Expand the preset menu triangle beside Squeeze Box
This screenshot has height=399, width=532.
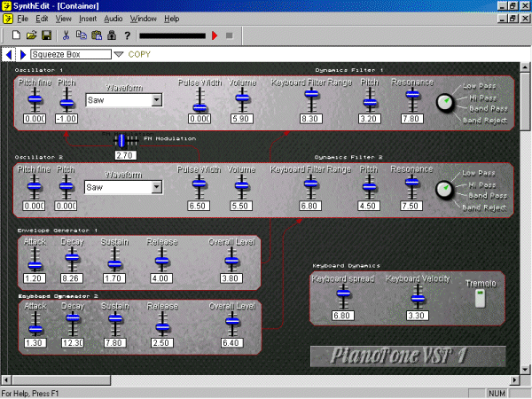[119, 55]
